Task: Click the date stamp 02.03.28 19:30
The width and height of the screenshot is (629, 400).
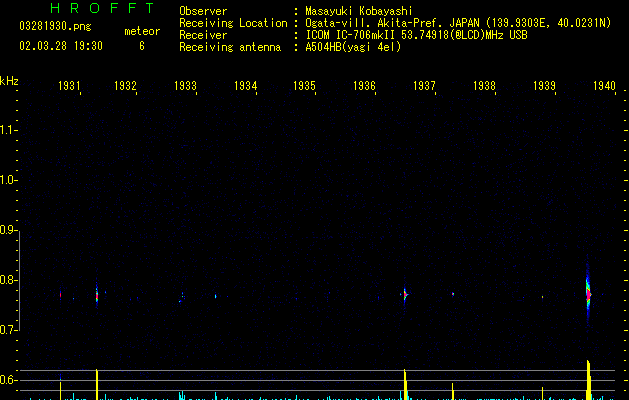Action: coord(61,46)
